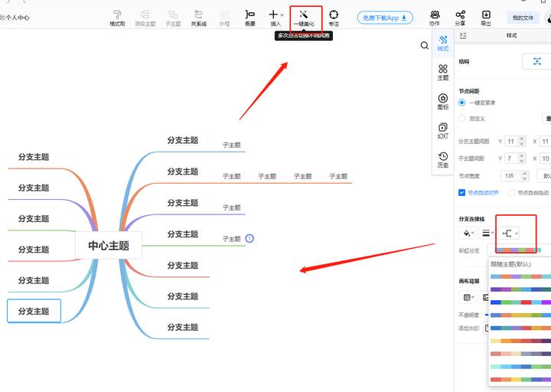Screen dimensions: 551x392
Task: Choose 跟随主题(默认) option
Action: [x=510, y=264]
